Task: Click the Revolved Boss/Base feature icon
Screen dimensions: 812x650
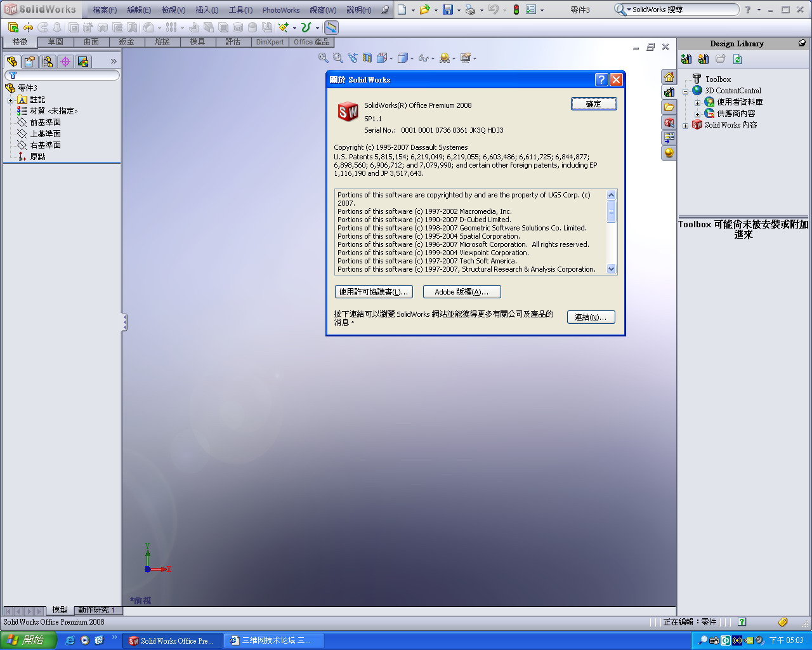Action: click(28, 27)
